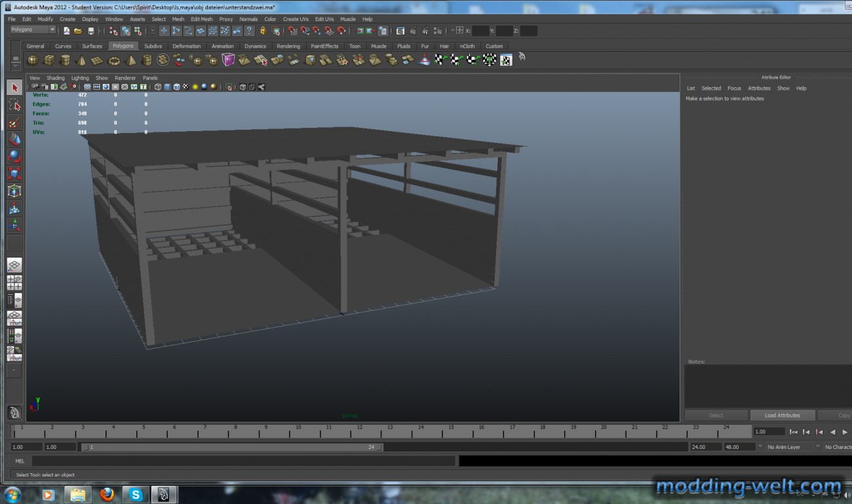This screenshot has width=852, height=504.
Task: Click the current frame field 1.00
Action: [x=769, y=432]
